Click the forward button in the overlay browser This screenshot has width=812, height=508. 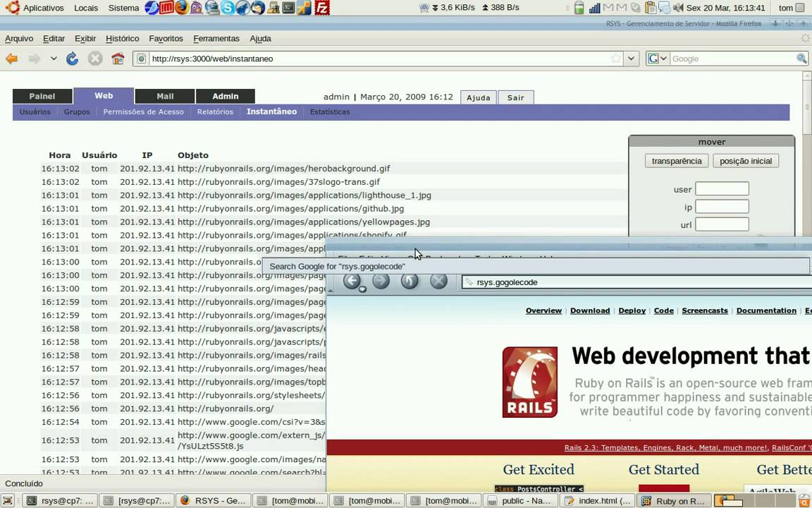coord(381,281)
